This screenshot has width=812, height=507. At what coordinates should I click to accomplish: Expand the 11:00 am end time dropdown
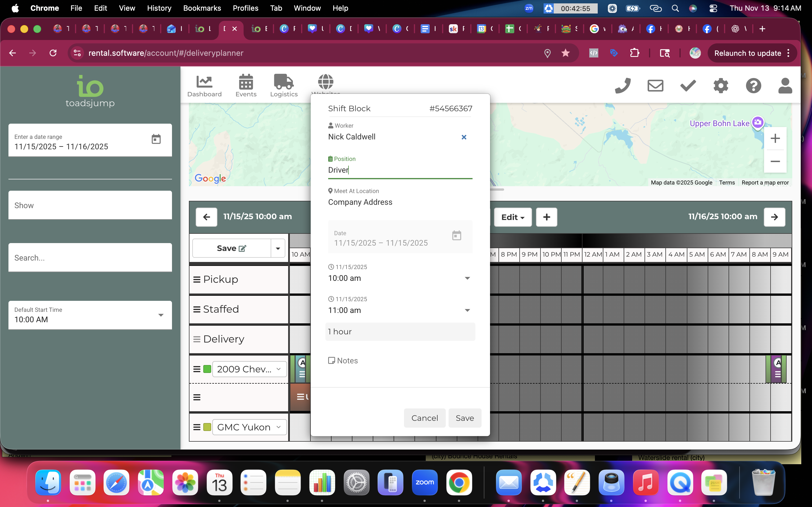(467, 310)
